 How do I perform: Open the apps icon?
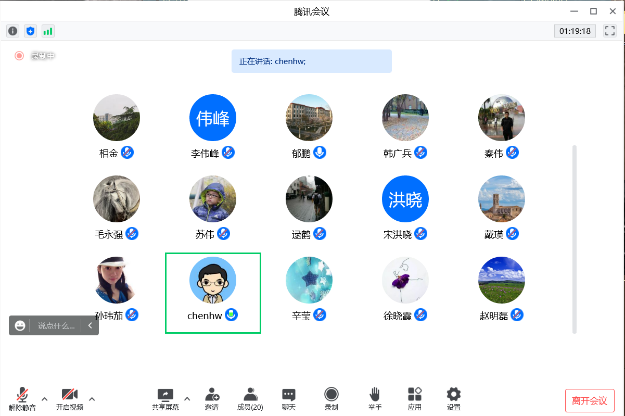pos(415,396)
